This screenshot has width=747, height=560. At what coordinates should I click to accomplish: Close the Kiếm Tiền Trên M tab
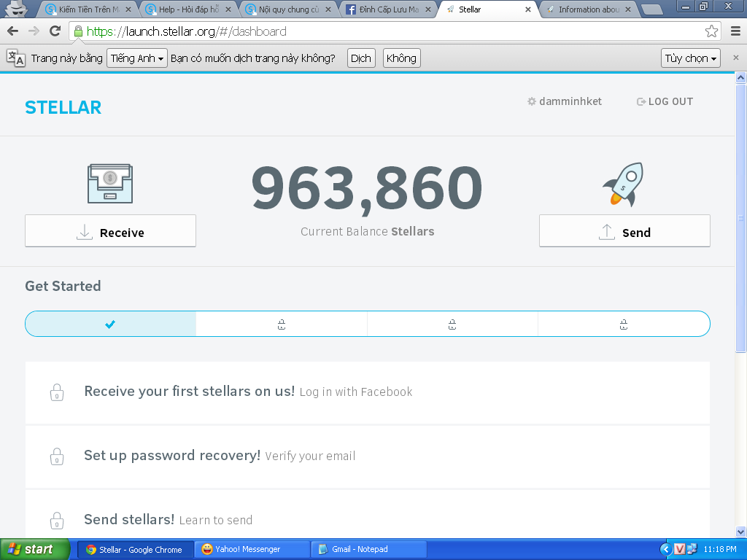point(128,9)
